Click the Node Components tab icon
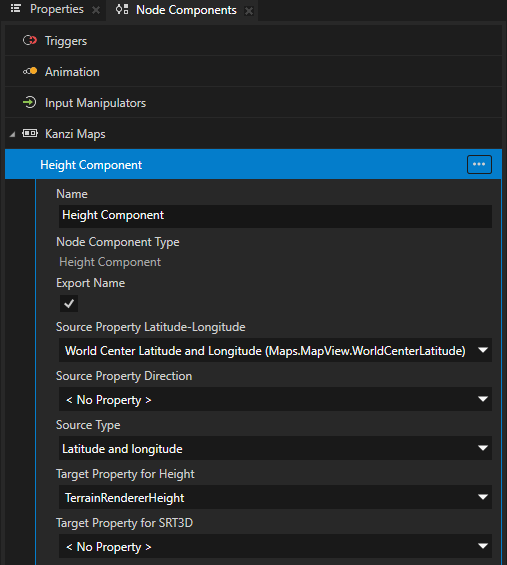 pos(122,10)
